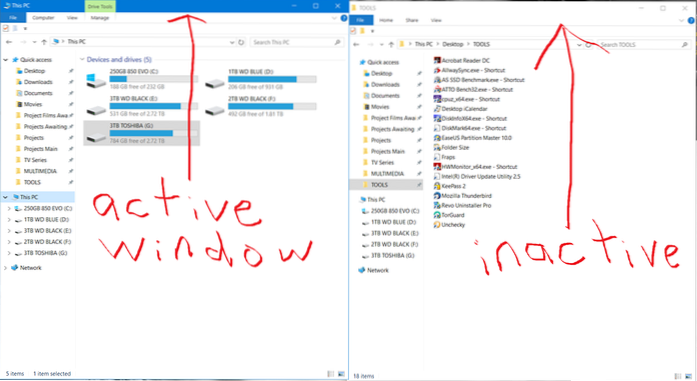
Task: Select 3TB TOSHIBA (G:) drive tile
Action: (141, 133)
